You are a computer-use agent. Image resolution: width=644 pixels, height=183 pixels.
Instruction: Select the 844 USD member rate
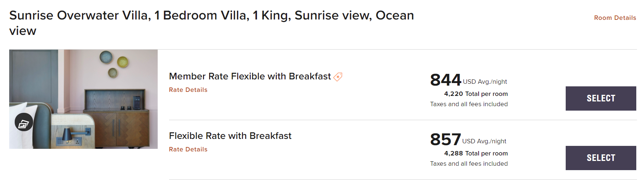pyautogui.click(x=601, y=98)
